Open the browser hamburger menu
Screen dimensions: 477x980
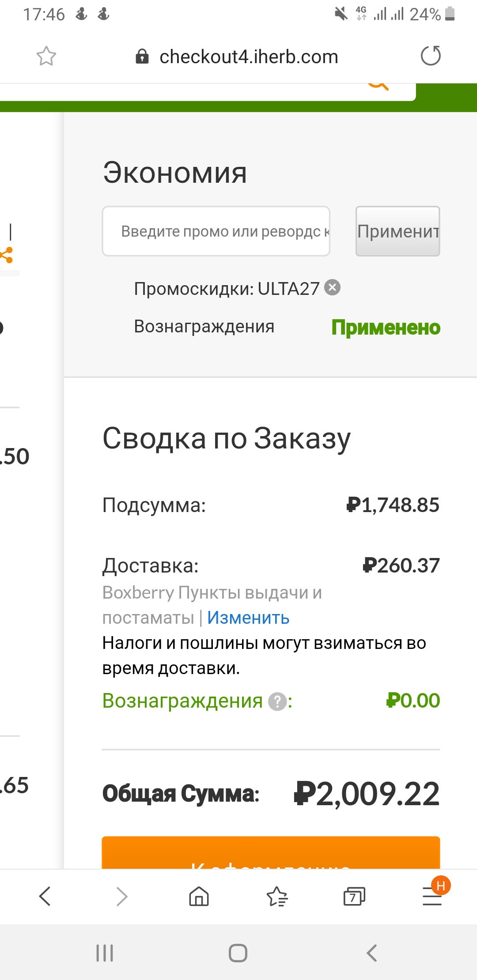433,895
